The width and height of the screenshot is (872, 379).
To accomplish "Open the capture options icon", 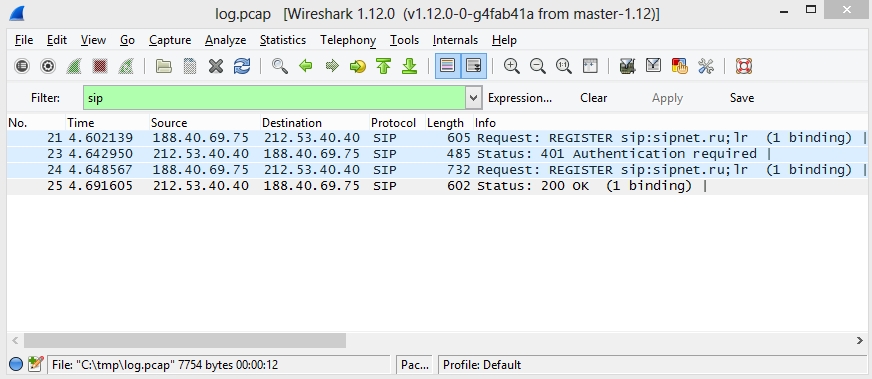I will (48, 66).
